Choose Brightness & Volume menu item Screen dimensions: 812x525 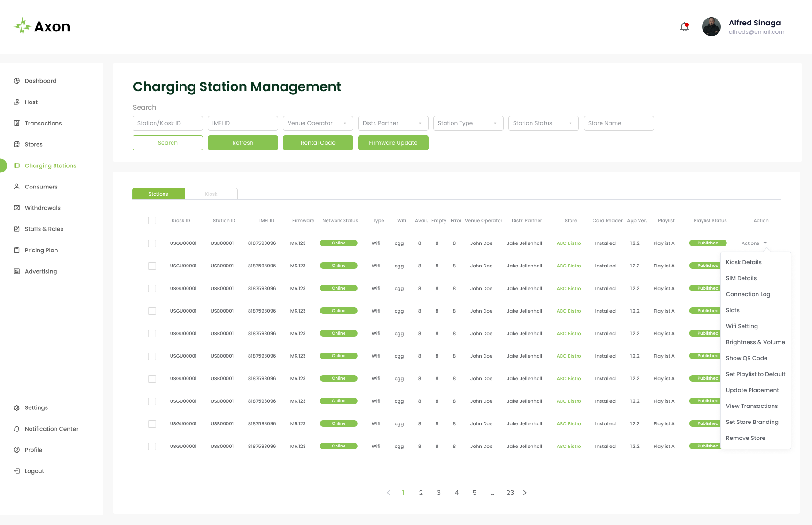click(x=756, y=342)
